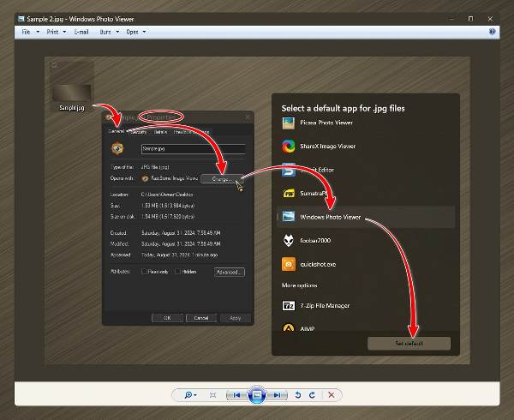This screenshot has width=514, height=420.
Task: Select pictured AIMP app entry
Action: coord(298,328)
